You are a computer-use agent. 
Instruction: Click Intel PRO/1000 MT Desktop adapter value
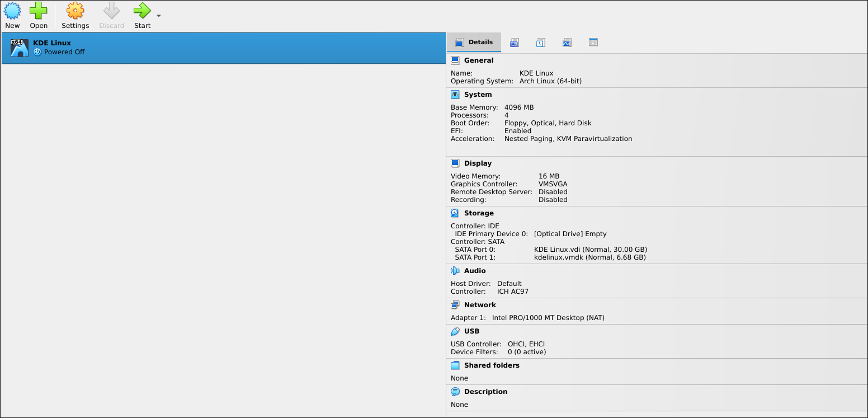coord(548,318)
